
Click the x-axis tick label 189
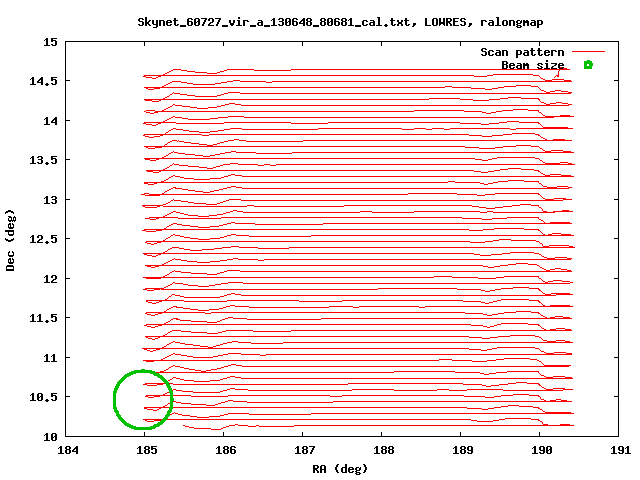click(x=462, y=450)
